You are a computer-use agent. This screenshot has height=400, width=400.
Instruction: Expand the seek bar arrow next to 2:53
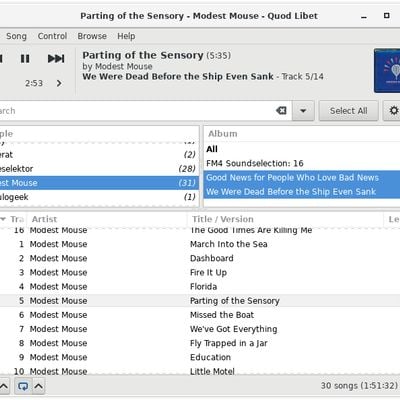pos(59,83)
